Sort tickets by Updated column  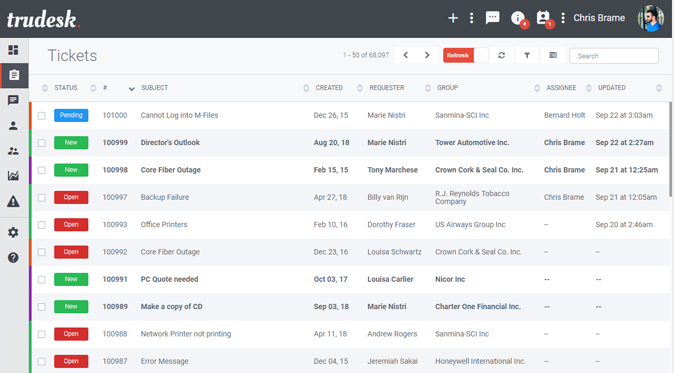(612, 88)
